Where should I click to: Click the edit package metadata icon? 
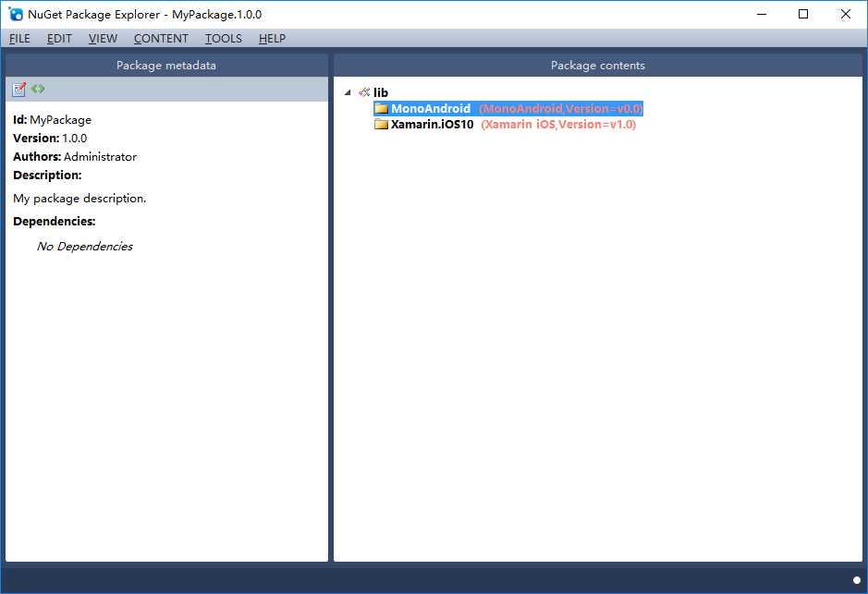(18, 89)
